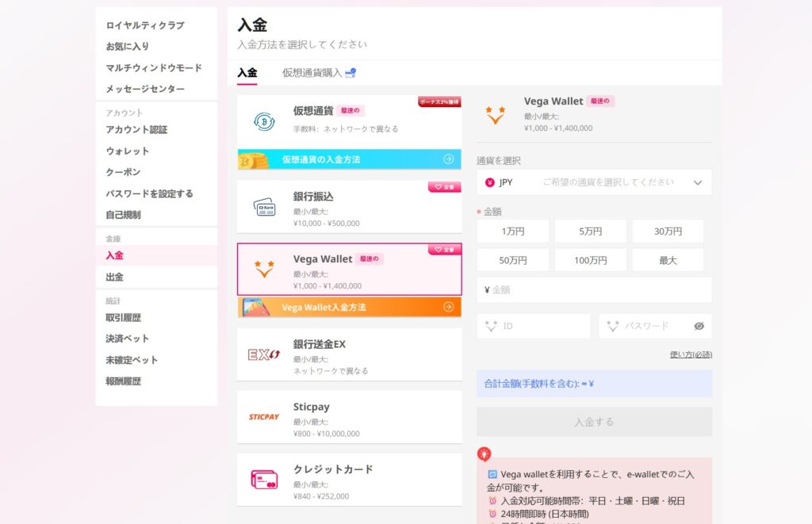This screenshot has height=524, width=812.
Task: Click the card icon beside 仮想通貨購入 tab
Action: (350, 72)
